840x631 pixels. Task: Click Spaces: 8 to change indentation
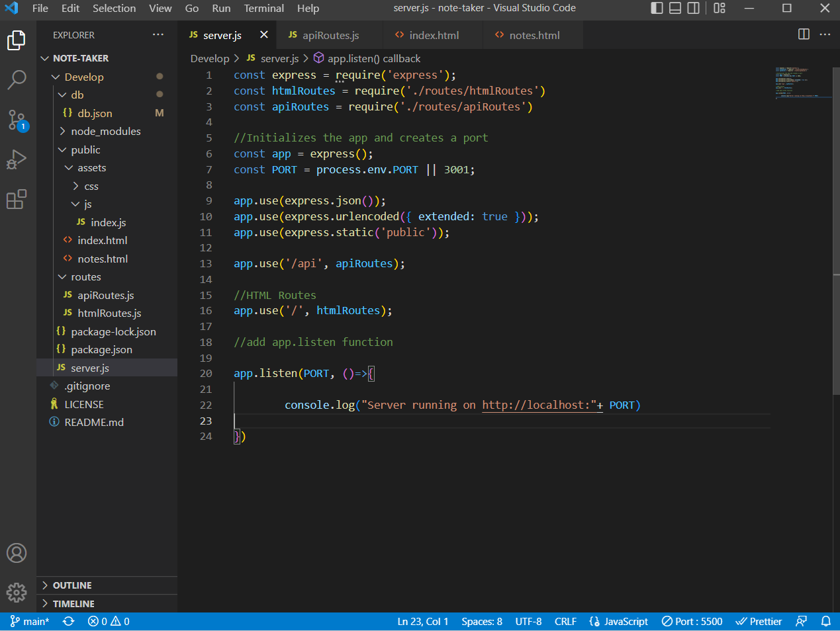(x=482, y=621)
